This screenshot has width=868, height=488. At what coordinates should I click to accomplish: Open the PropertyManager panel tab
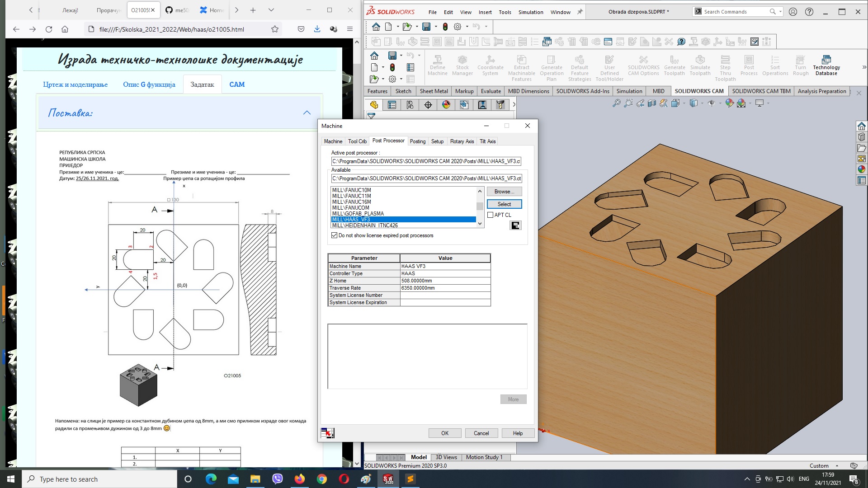pos(392,105)
